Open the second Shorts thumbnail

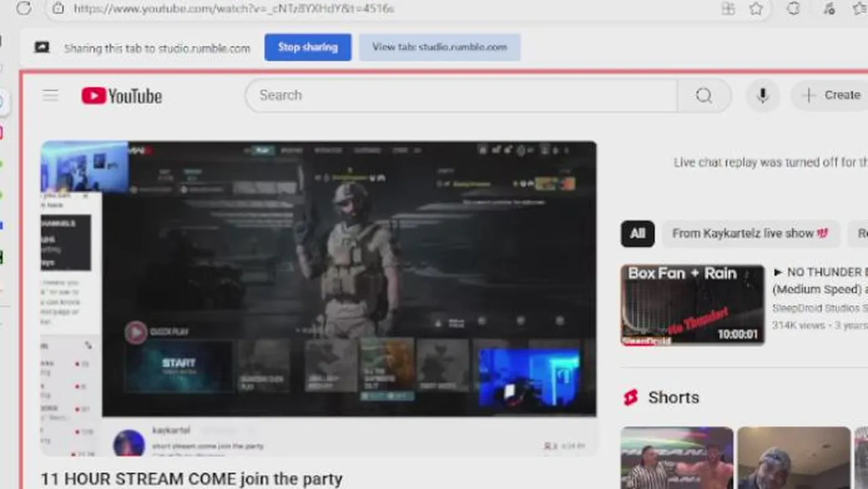point(794,458)
